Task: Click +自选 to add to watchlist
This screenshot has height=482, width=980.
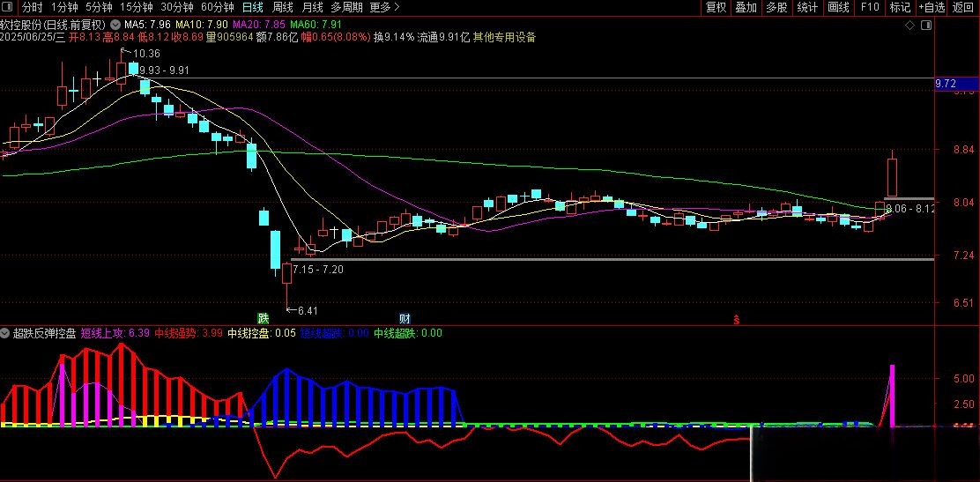Action: point(932,7)
